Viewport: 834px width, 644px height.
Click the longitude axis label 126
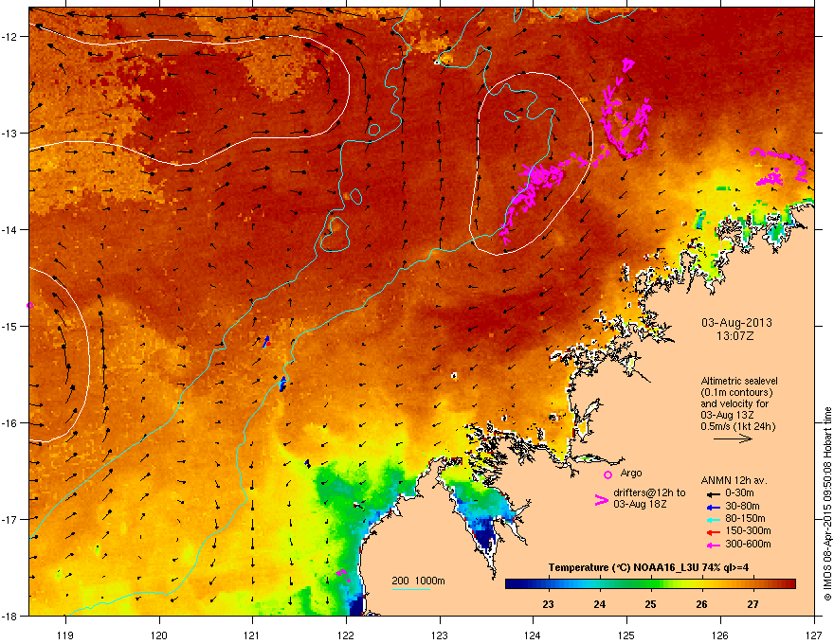[719, 635]
